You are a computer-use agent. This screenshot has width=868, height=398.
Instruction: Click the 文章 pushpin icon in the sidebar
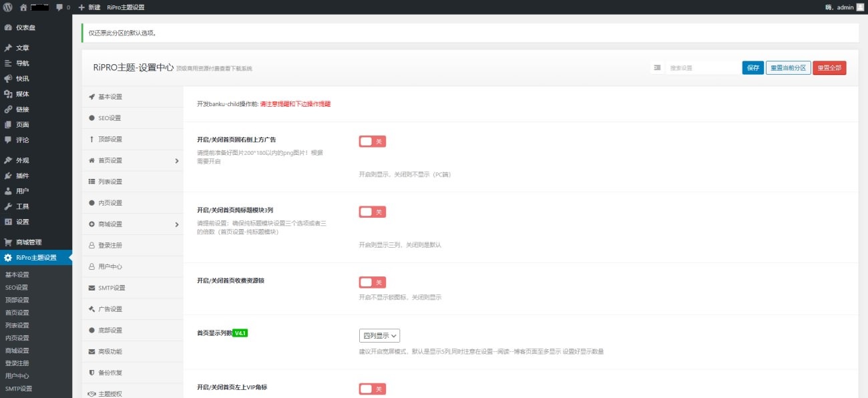pyautogui.click(x=8, y=48)
